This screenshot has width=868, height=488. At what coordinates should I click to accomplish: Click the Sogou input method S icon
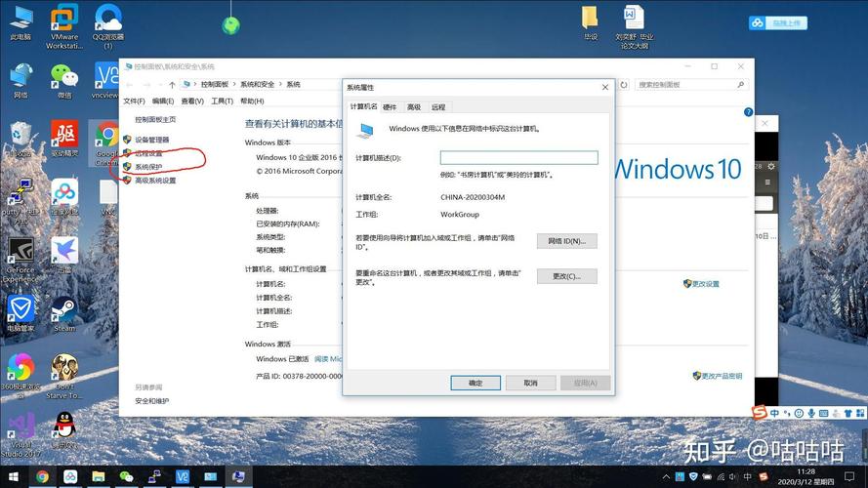[x=760, y=412]
